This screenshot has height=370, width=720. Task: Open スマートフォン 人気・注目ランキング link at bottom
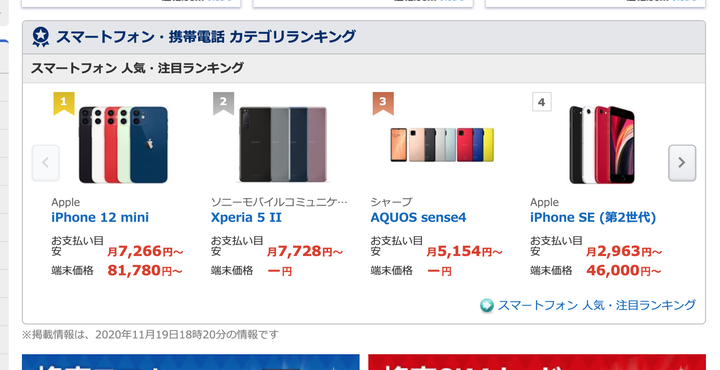596,305
